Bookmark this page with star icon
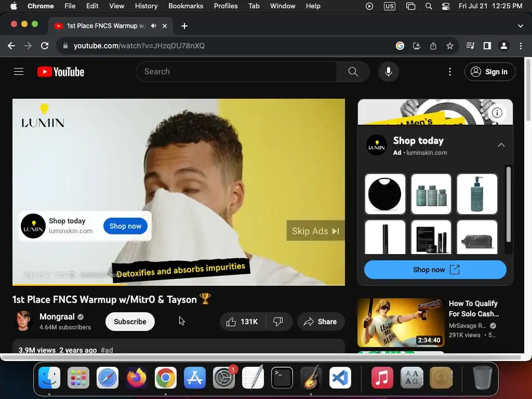This screenshot has width=532, height=399. [450, 46]
